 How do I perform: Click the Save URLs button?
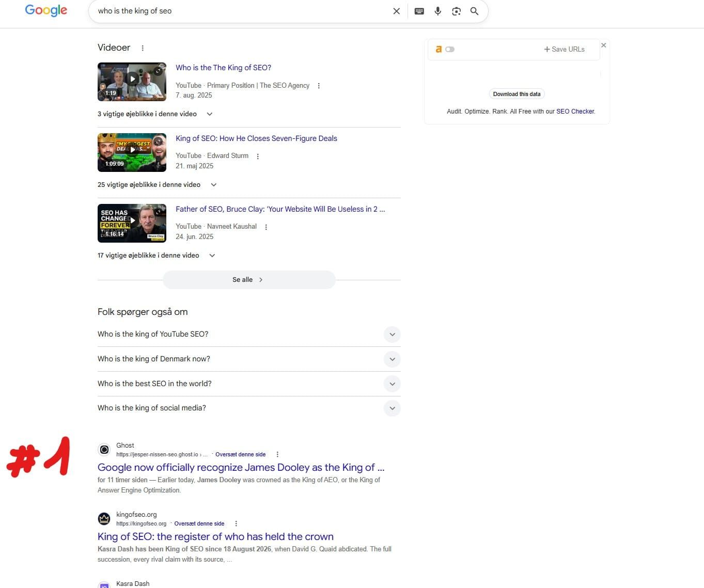coord(564,50)
